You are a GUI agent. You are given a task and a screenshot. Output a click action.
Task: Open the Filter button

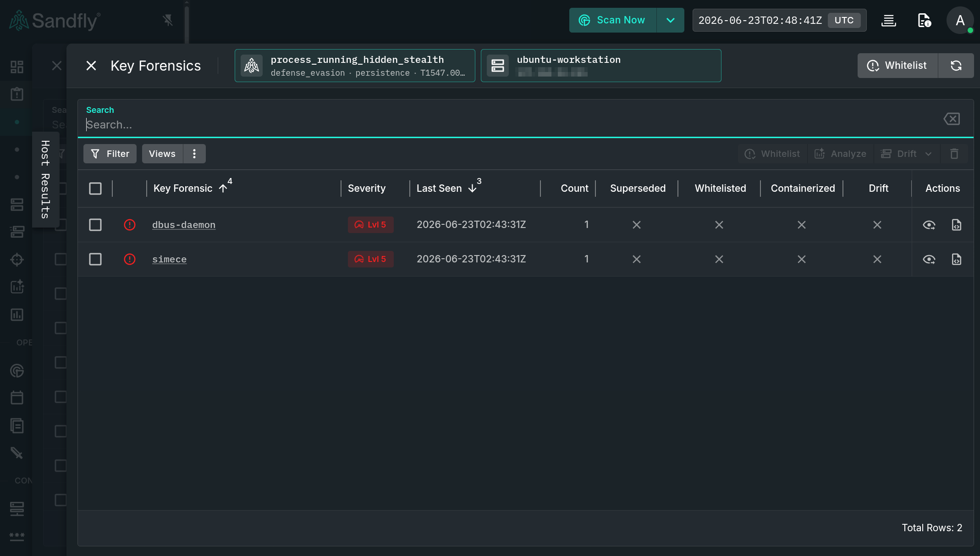coord(110,154)
